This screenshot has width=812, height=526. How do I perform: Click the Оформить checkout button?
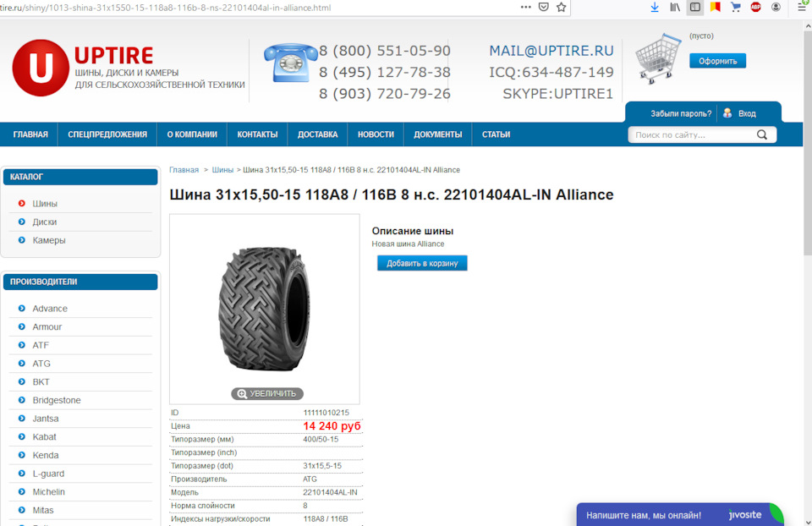tap(717, 61)
